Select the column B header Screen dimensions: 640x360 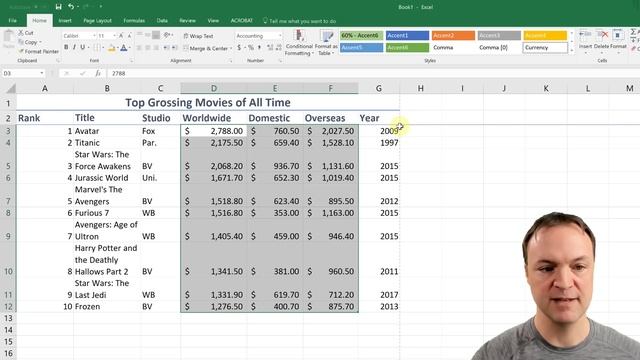(x=107, y=88)
